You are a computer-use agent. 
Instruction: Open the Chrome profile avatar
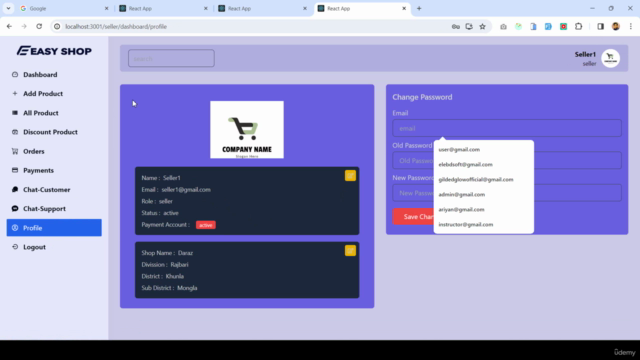pyautogui.click(x=616, y=27)
